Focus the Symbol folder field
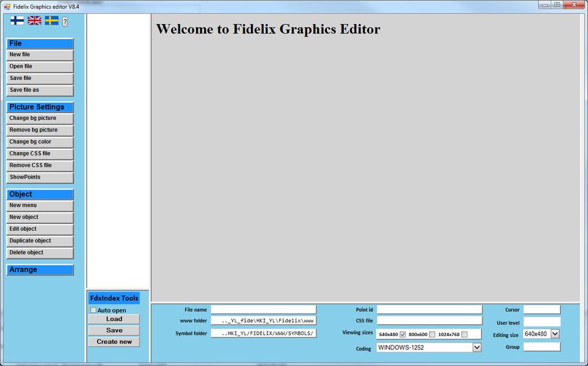588x366 pixels. click(264, 333)
